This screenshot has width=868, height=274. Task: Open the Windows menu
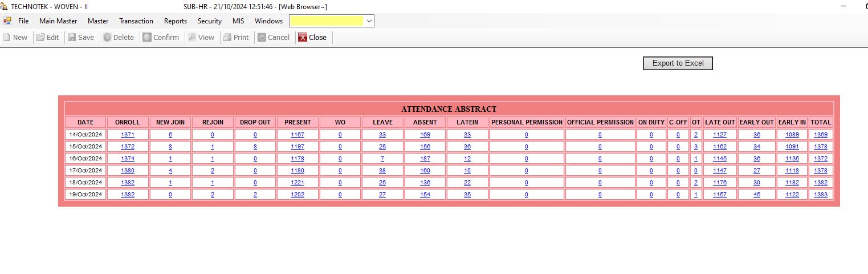click(268, 21)
